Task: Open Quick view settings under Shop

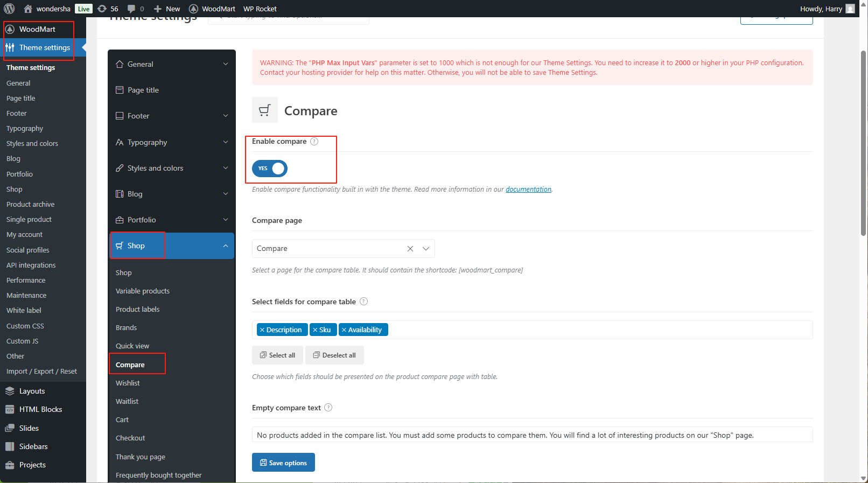Action: click(x=132, y=346)
